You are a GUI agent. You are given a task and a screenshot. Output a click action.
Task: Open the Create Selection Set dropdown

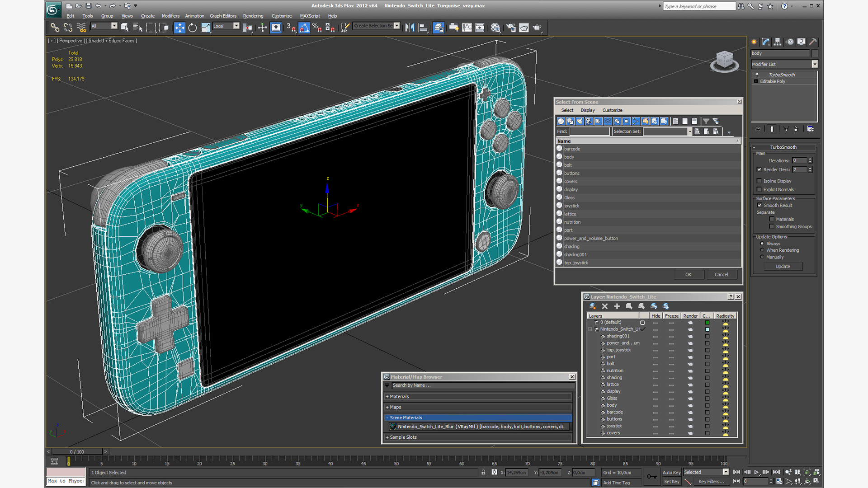pyautogui.click(x=397, y=26)
